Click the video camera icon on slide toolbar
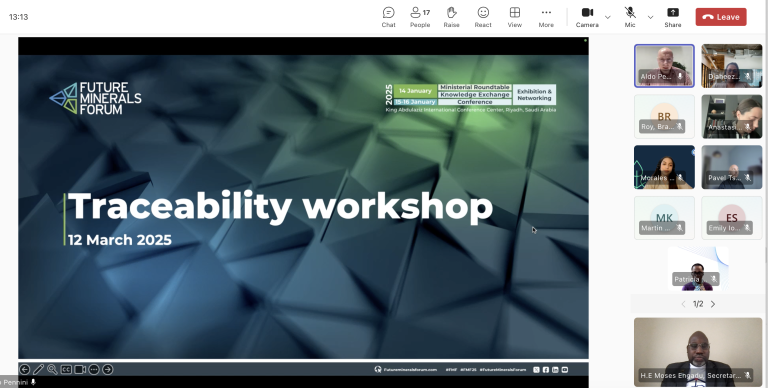Image resolution: width=768 pixels, height=388 pixels. (x=80, y=369)
